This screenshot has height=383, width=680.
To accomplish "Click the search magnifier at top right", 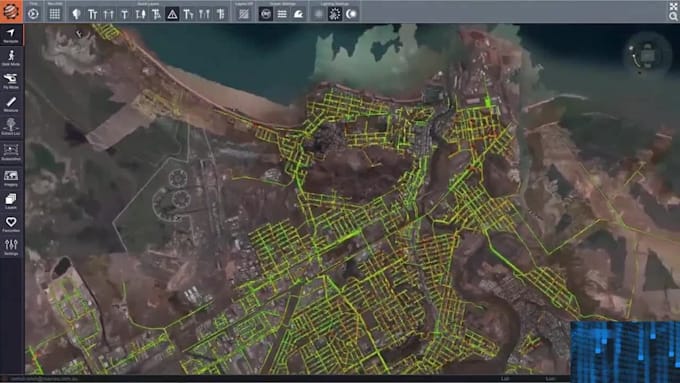I will [673, 16].
